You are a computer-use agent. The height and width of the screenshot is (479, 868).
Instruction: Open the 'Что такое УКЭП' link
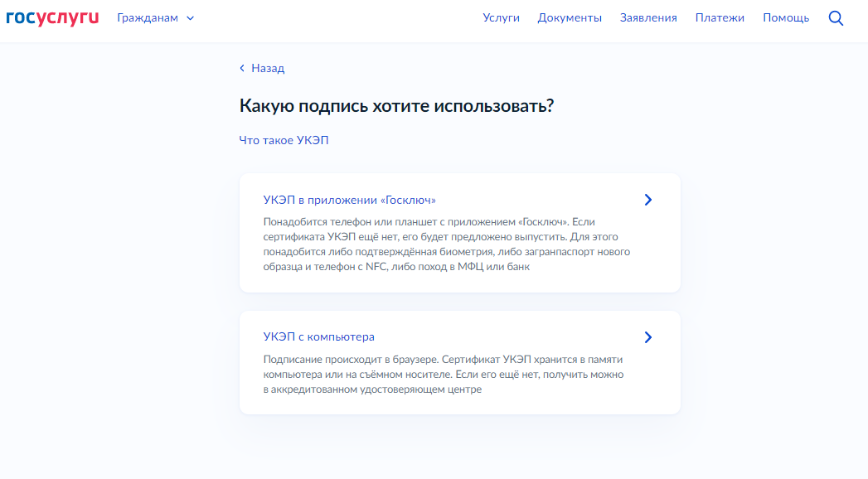pyautogui.click(x=284, y=141)
